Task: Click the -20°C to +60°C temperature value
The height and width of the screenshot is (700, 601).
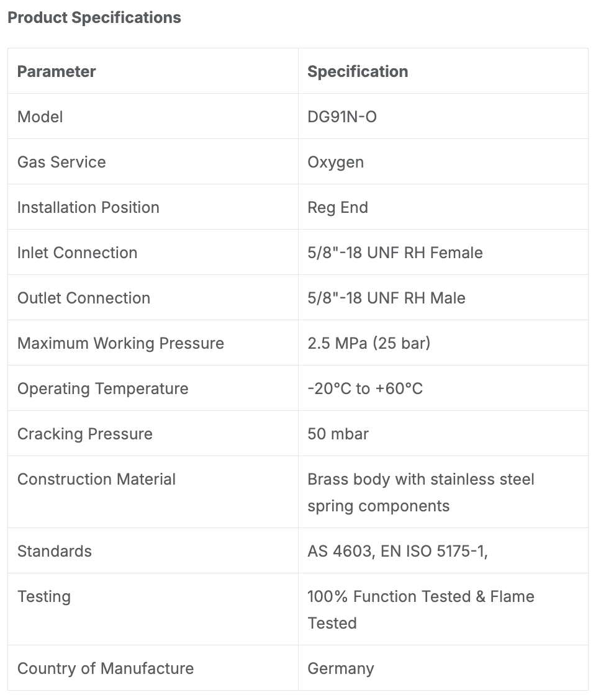Action: coord(365,388)
